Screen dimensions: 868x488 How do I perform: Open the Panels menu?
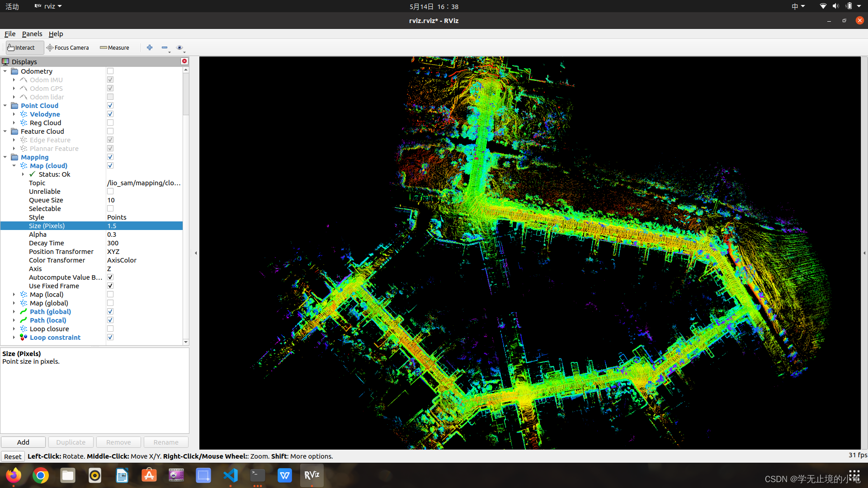point(32,34)
